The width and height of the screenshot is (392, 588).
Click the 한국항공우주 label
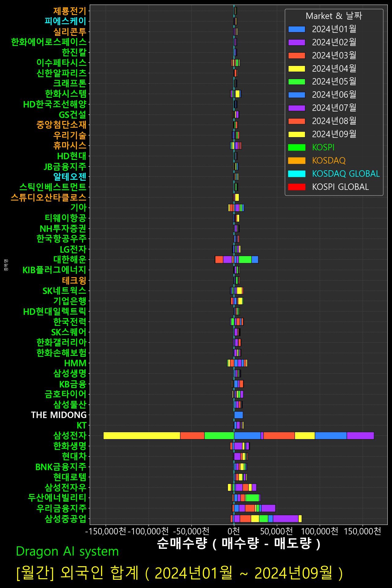pyautogui.click(x=61, y=239)
